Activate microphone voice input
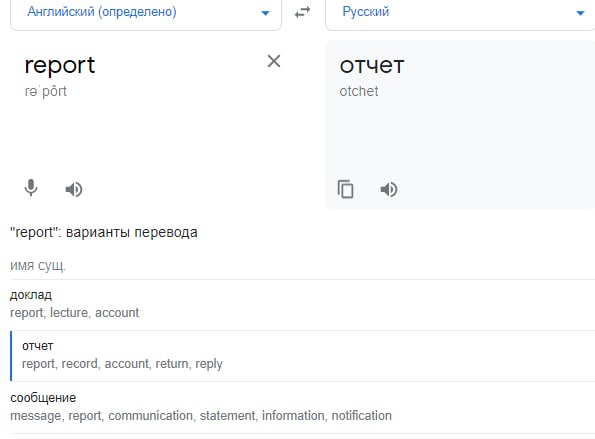The height and width of the screenshot is (439, 595). tap(31, 188)
